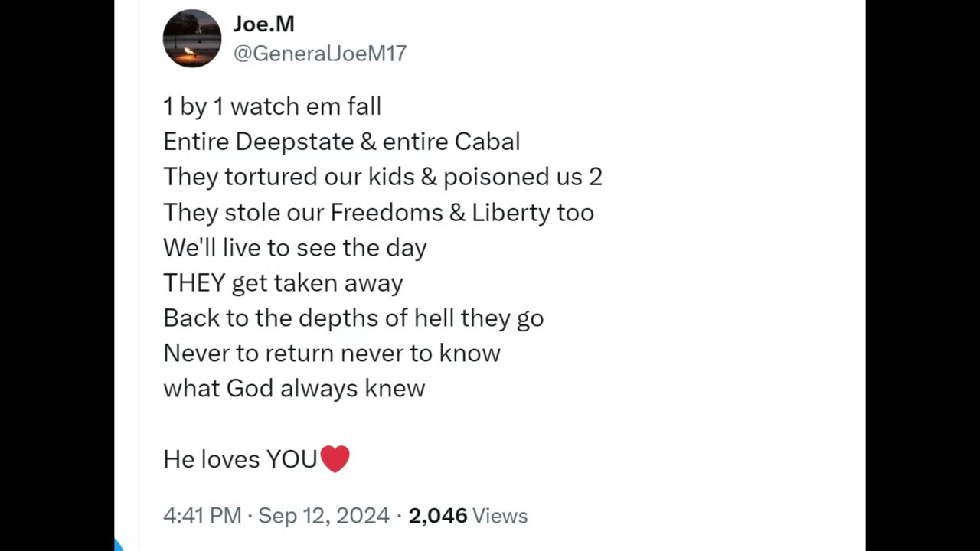Click the line "We'll live to see the day"

click(x=295, y=247)
